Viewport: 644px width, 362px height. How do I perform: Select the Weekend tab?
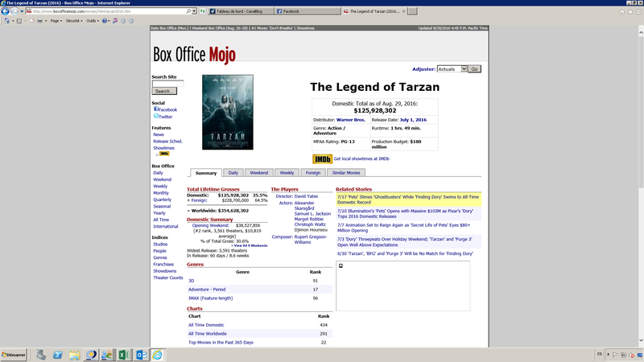[258, 173]
